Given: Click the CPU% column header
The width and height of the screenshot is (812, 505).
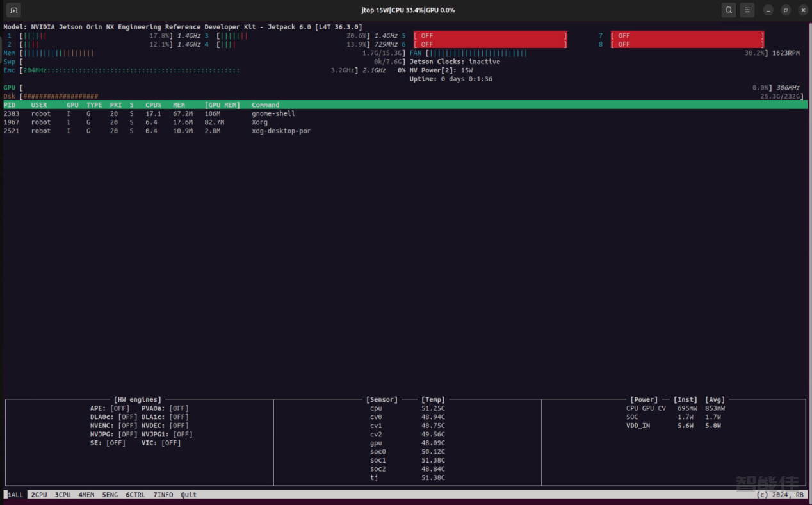Looking at the screenshot, I should point(153,104).
